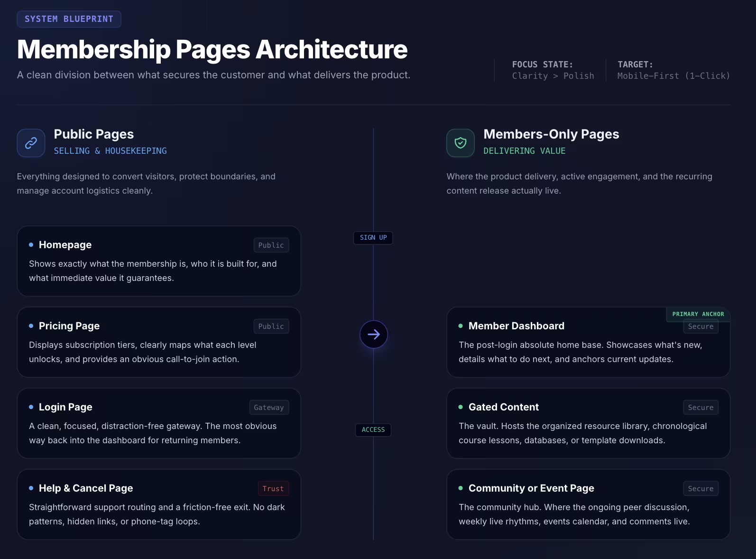Click the PRIMARY ANCHOR badge

point(698,314)
